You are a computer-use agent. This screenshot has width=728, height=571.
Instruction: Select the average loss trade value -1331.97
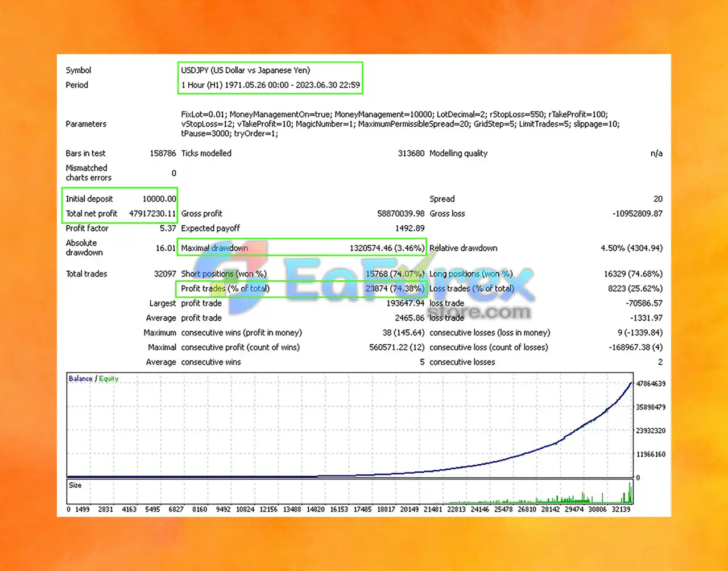pyautogui.click(x=647, y=318)
